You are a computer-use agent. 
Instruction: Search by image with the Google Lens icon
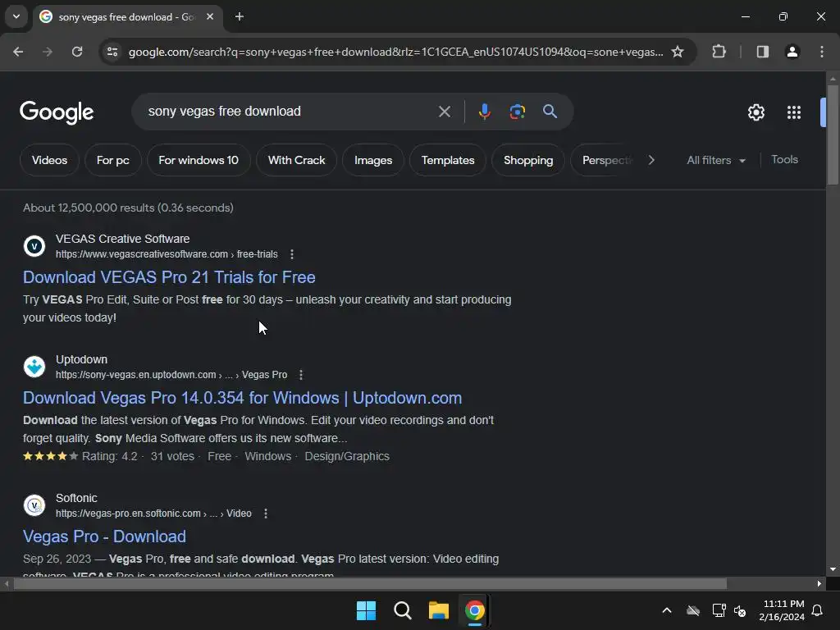(x=517, y=112)
